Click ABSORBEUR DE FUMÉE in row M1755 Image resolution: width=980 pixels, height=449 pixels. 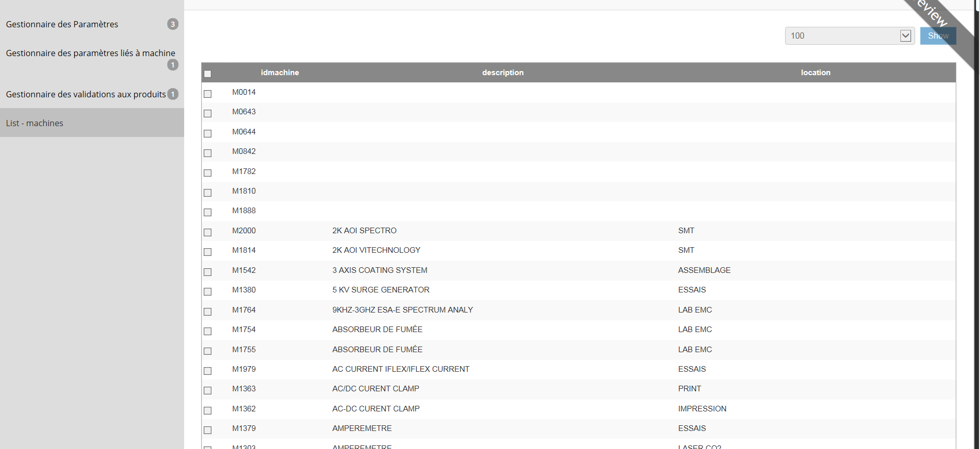[x=377, y=350]
